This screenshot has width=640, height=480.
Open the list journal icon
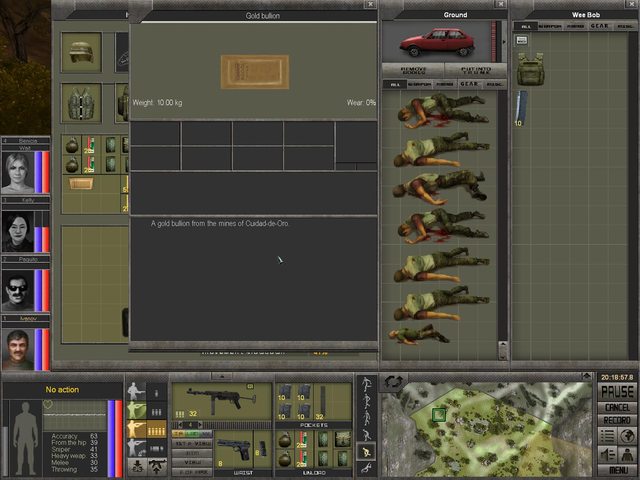pos(607,436)
